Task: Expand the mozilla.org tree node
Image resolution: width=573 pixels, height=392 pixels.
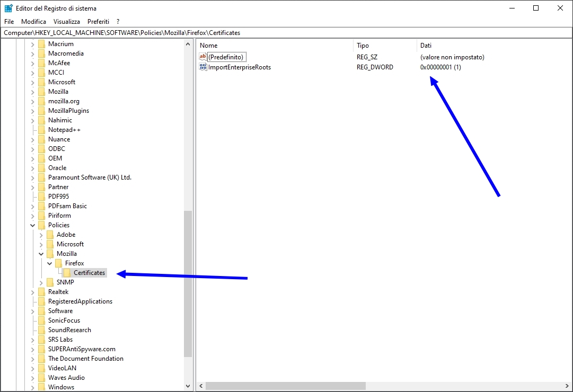Action: [32, 101]
